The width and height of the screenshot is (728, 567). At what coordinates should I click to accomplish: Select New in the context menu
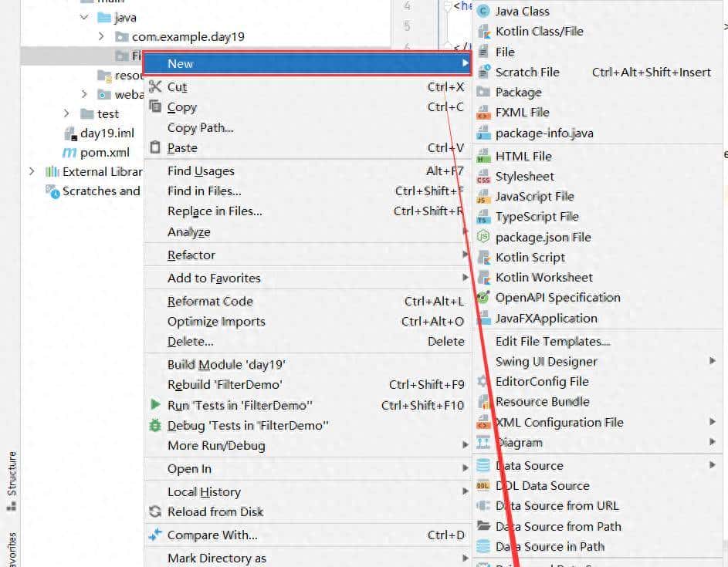point(307,63)
